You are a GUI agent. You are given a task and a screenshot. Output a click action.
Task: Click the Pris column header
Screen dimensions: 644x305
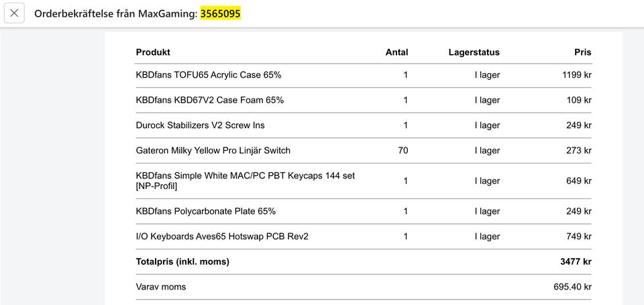(x=582, y=52)
